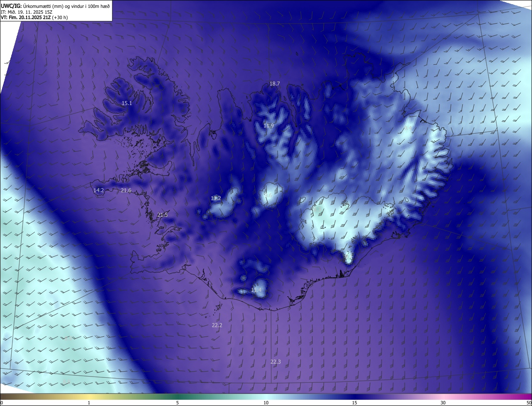
Task: Click the 50 tick label on the color scale
Action: (529, 403)
